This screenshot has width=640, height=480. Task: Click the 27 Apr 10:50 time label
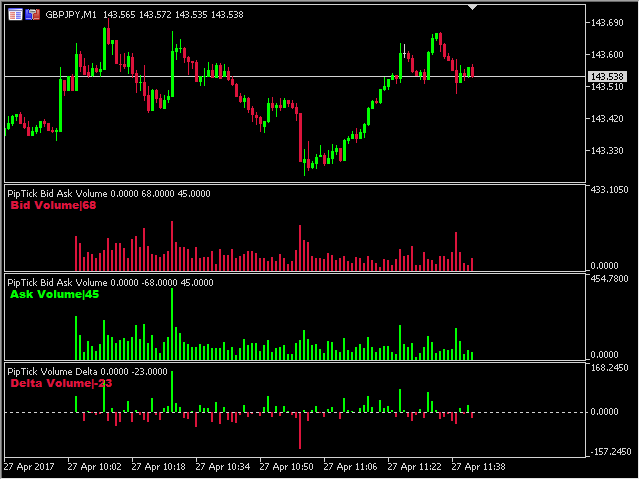(287, 467)
